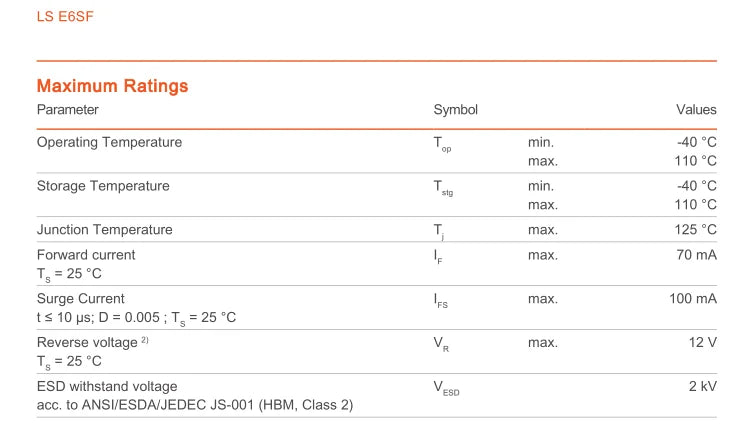Select the 125 °C junction temperature value

tap(695, 230)
